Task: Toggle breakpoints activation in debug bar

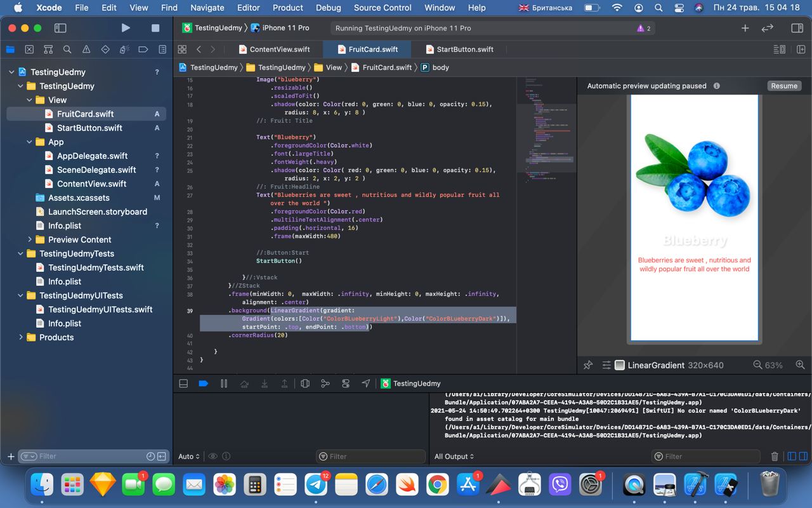Action: pos(204,384)
